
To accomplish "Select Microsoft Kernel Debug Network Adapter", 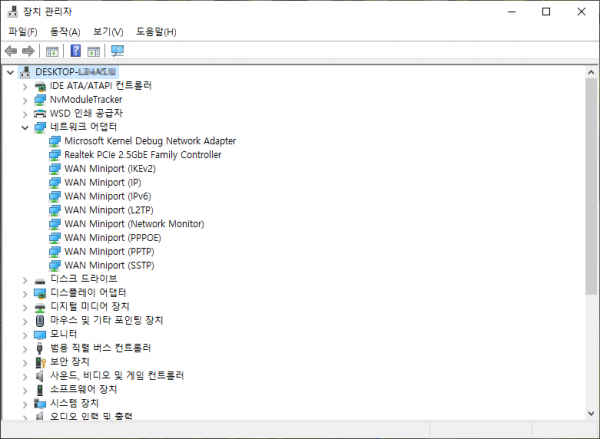I will (x=150, y=141).
